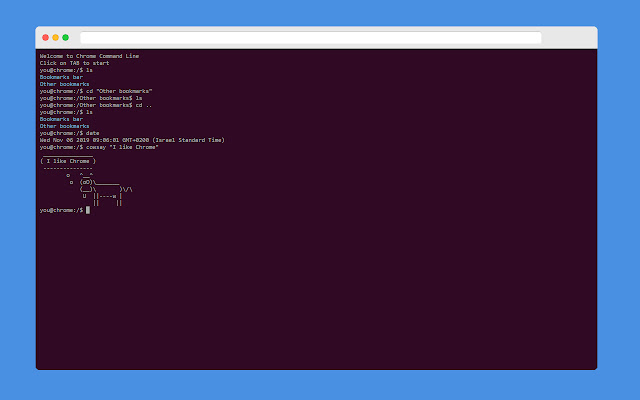
Task: Close the window with red button
Action: point(46,38)
